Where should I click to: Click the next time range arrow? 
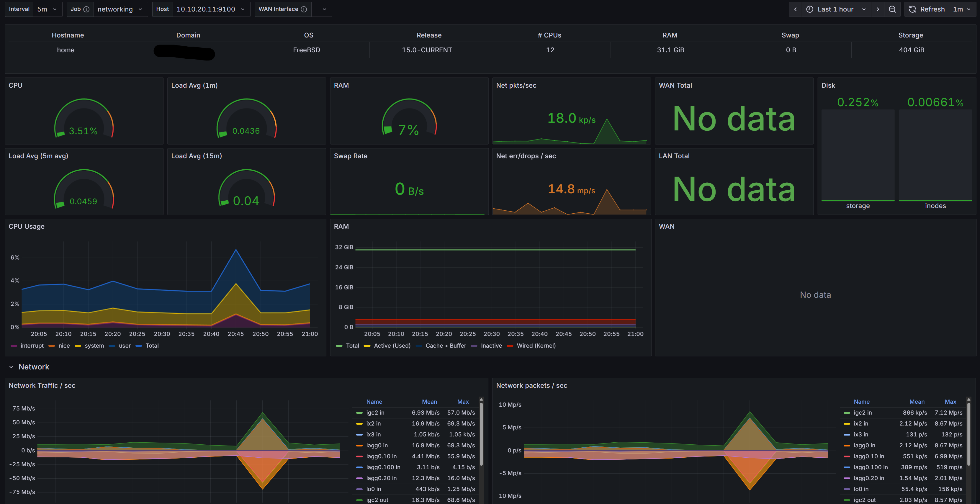[878, 9]
